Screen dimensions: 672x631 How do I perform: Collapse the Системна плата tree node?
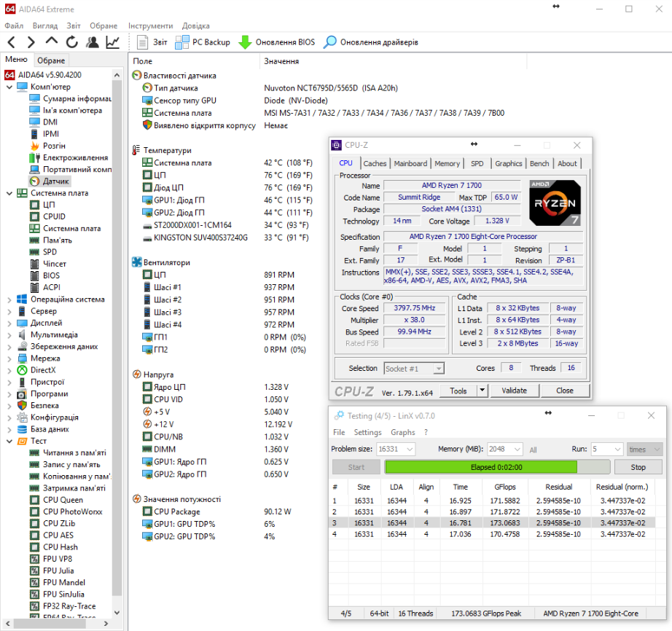(9, 193)
